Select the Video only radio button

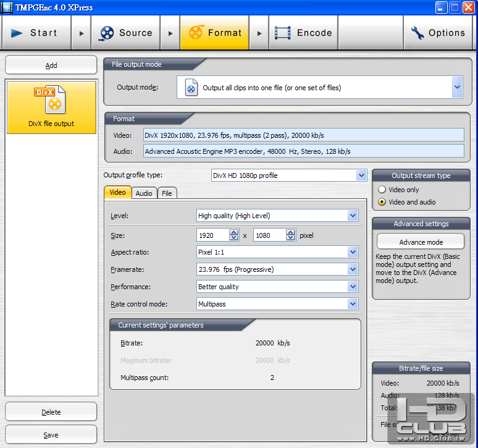tap(382, 190)
